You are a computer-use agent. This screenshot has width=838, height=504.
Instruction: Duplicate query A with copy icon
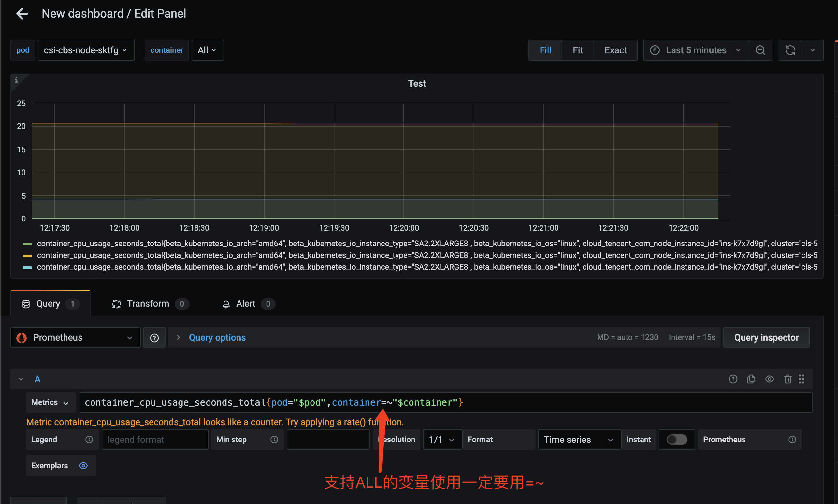coord(751,379)
